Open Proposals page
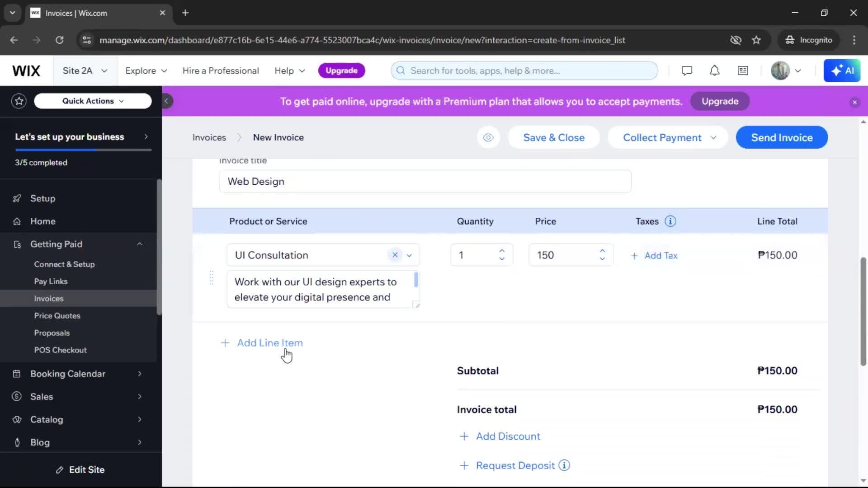This screenshot has width=868, height=488. click(x=52, y=333)
